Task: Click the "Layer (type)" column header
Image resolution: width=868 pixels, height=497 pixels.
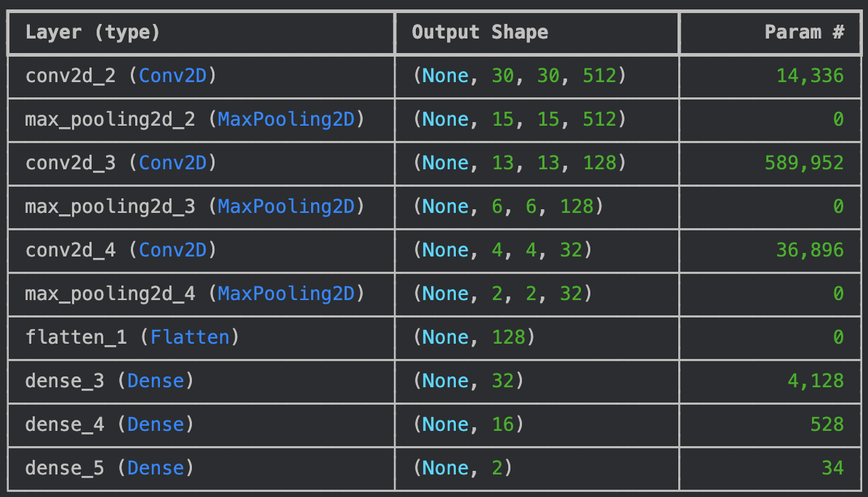Action: pos(92,33)
